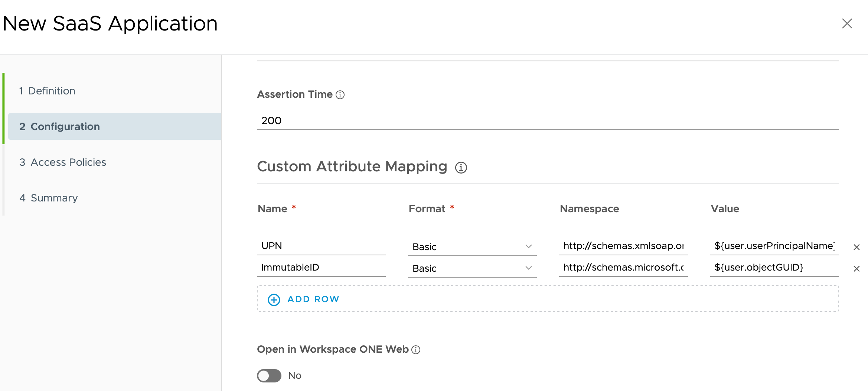Open the Format dropdown for UPN row
The width and height of the screenshot is (868, 391).
(x=472, y=247)
